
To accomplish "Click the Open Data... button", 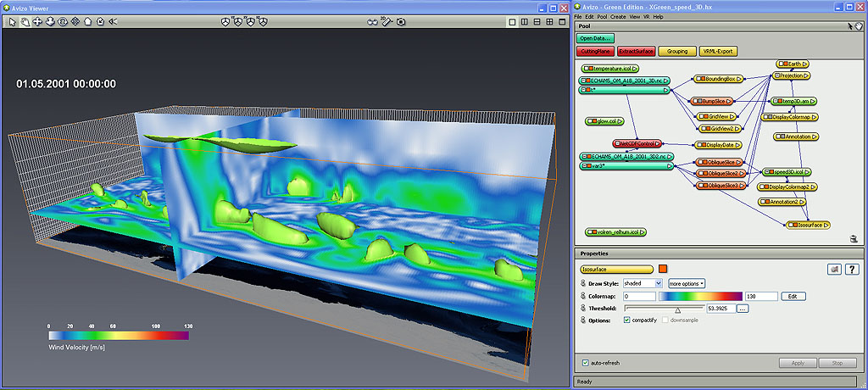I will click(x=595, y=38).
